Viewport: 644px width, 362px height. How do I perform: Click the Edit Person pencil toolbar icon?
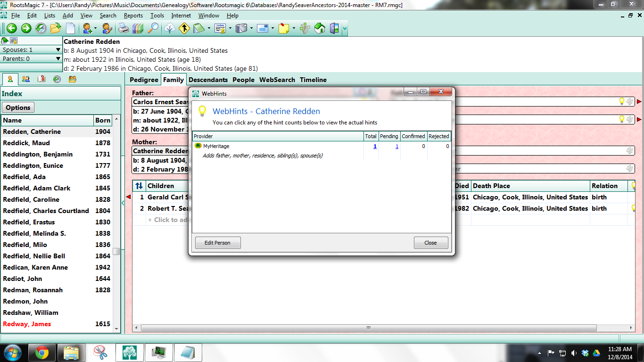click(x=107, y=28)
